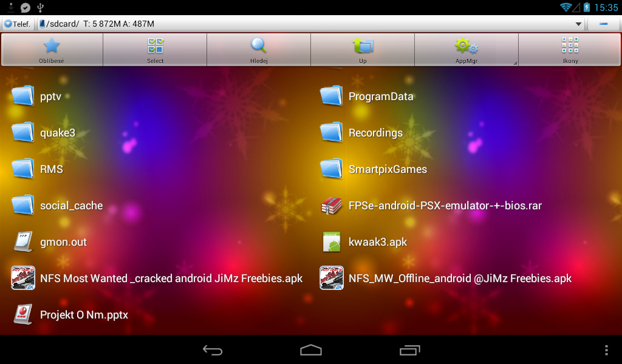Open the gmon.out file

tap(63, 242)
